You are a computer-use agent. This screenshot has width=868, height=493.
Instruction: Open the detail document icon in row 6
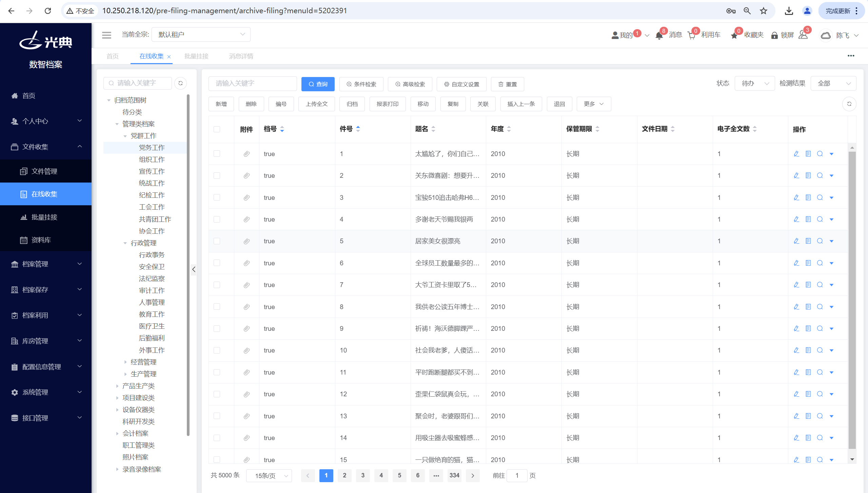click(x=808, y=263)
